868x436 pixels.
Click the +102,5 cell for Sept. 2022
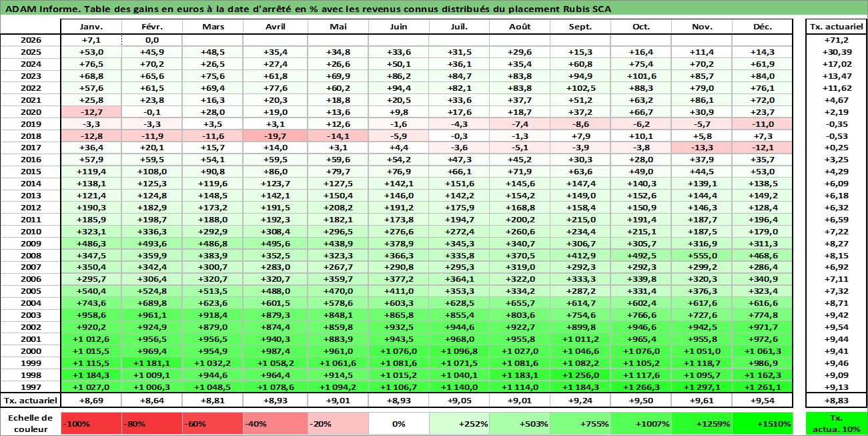point(580,88)
